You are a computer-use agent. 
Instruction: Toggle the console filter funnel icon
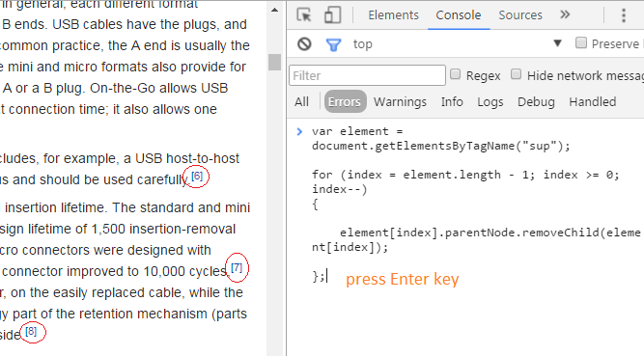333,44
